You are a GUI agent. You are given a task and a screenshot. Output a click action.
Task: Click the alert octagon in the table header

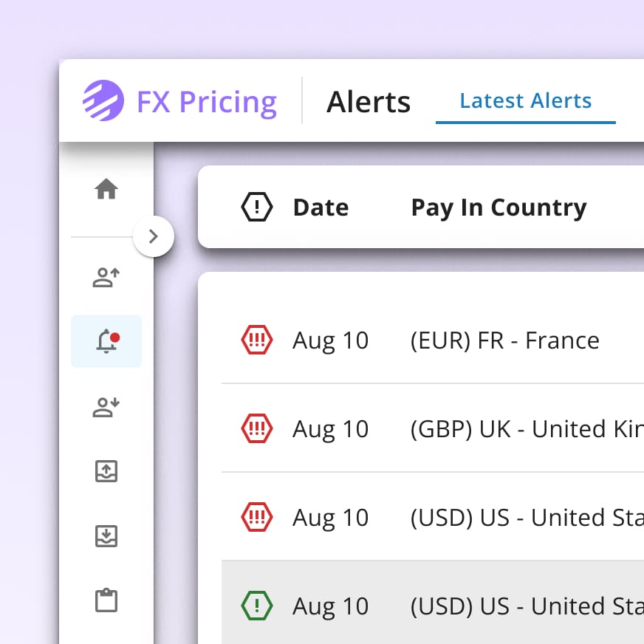click(256, 208)
